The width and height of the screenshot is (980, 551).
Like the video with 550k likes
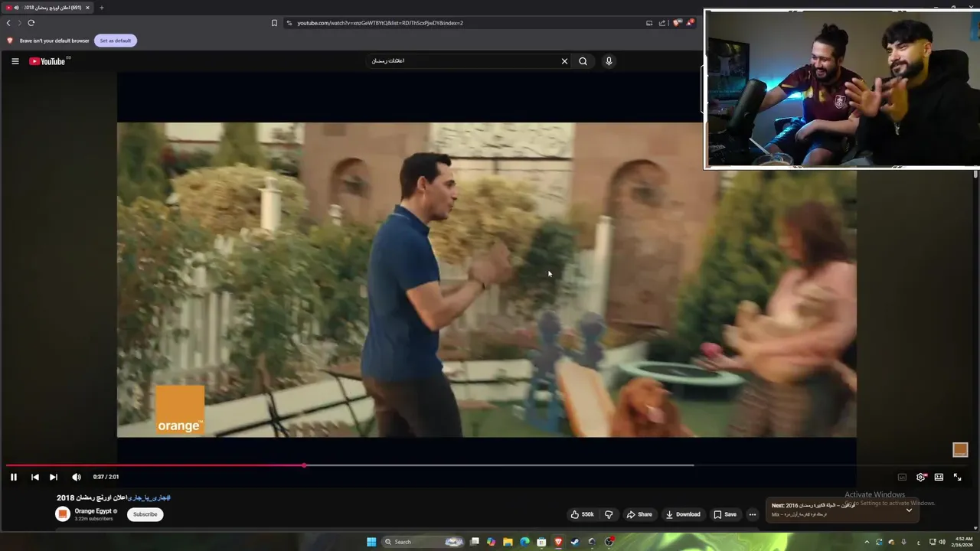(583, 514)
